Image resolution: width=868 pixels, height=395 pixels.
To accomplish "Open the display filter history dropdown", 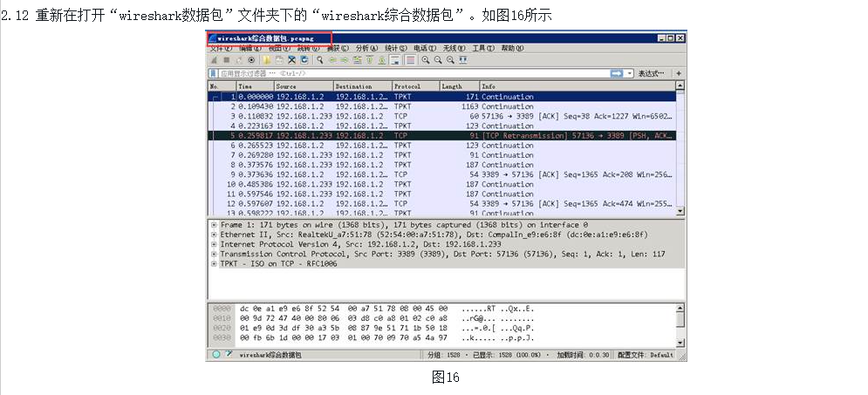I will [x=630, y=73].
